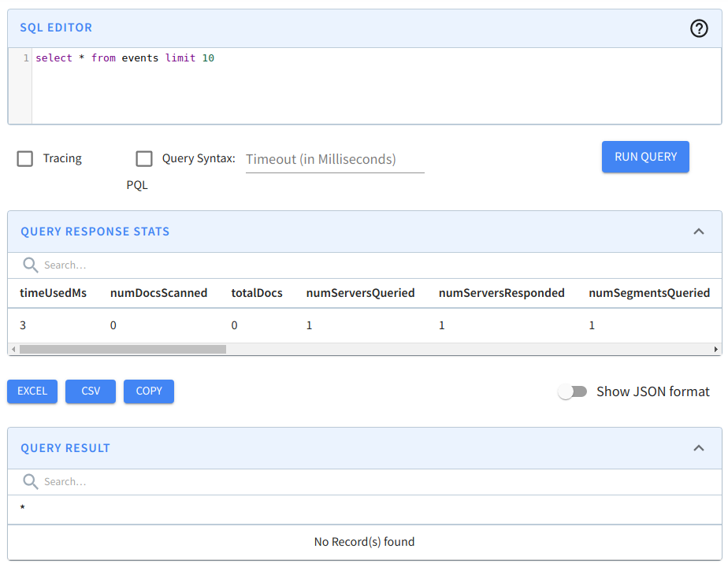Download query results as CSV
Image resolution: width=728 pixels, height=571 pixels.
coord(90,391)
